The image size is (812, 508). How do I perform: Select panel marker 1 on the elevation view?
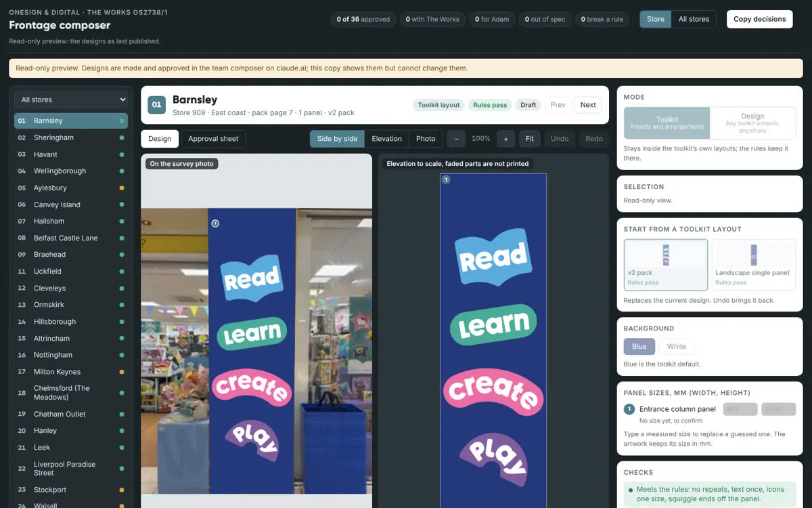pyautogui.click(x=446, y=179)
